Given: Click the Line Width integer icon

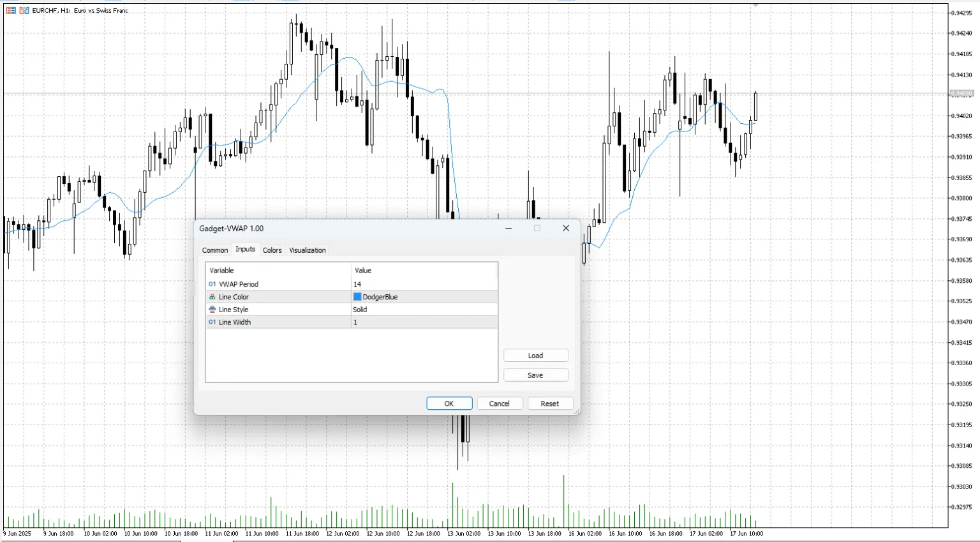Looking at the screenshot, I should pos(212,322).
